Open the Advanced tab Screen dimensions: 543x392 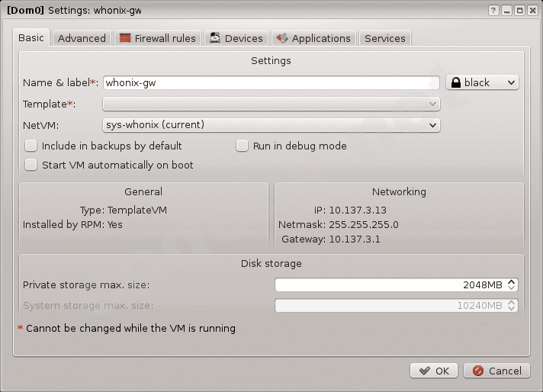pos(82,38)
